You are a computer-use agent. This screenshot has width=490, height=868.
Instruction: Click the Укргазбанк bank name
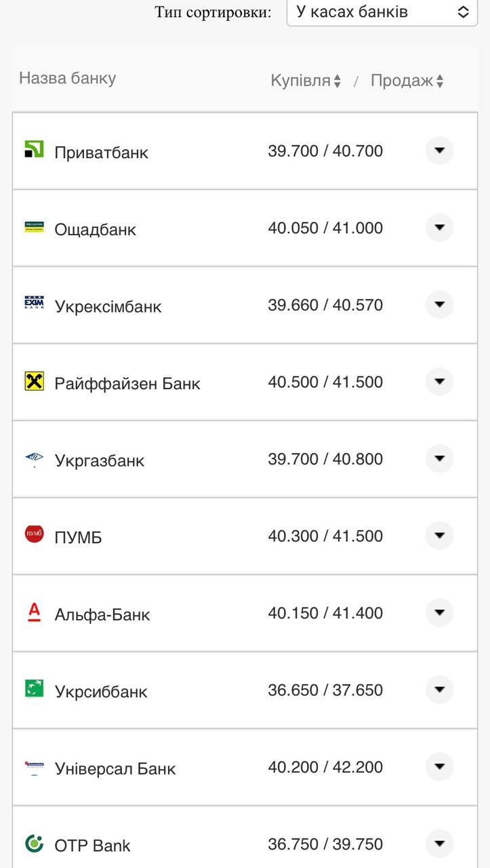pos(99,461)
